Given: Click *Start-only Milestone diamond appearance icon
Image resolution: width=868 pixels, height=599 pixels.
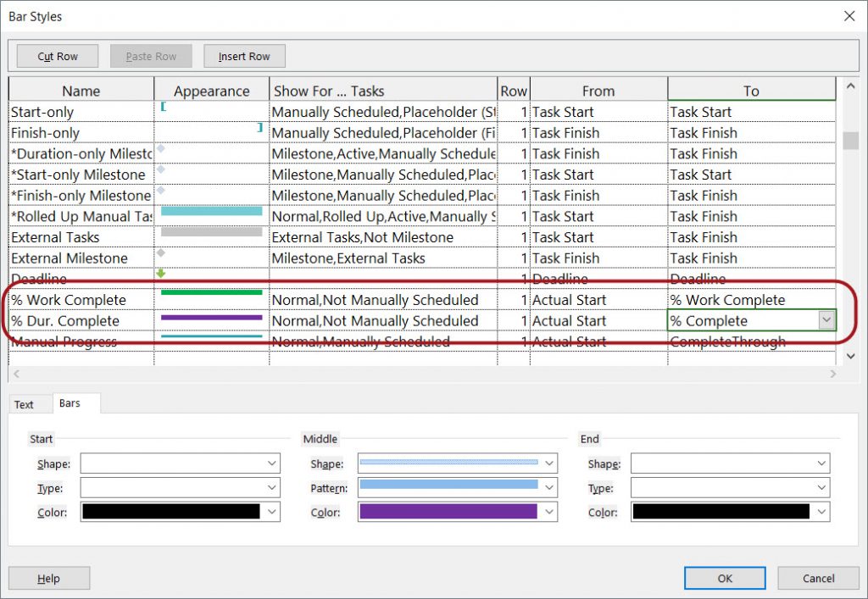Looking at the screenshot, I should tap(161, 169).
